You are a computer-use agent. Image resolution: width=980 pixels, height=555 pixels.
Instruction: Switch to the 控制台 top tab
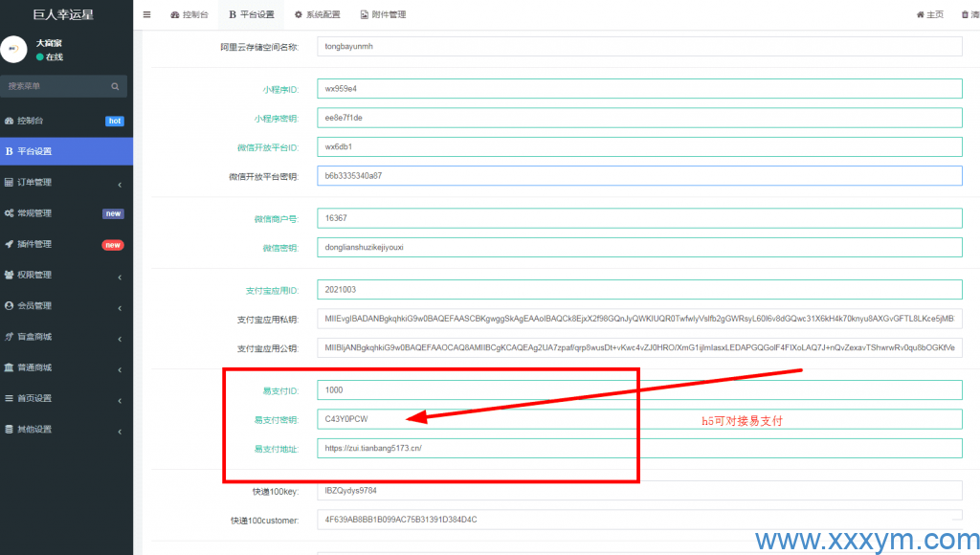[189, 15]
